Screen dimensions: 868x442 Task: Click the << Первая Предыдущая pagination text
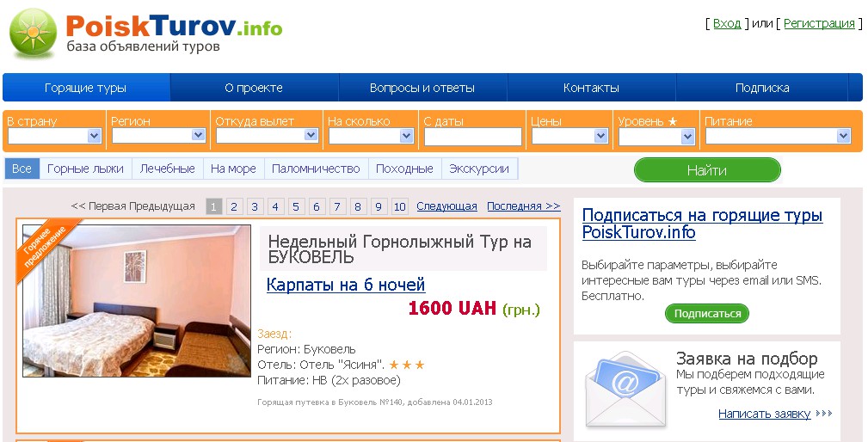[132, 206]
